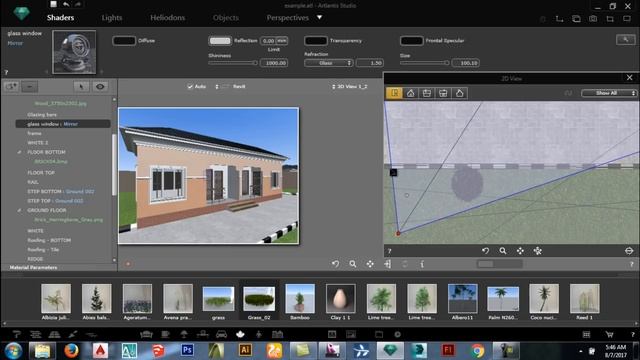Click the Size value field 100.10
The image size is (640, 360).
click(x=466, y=63)
